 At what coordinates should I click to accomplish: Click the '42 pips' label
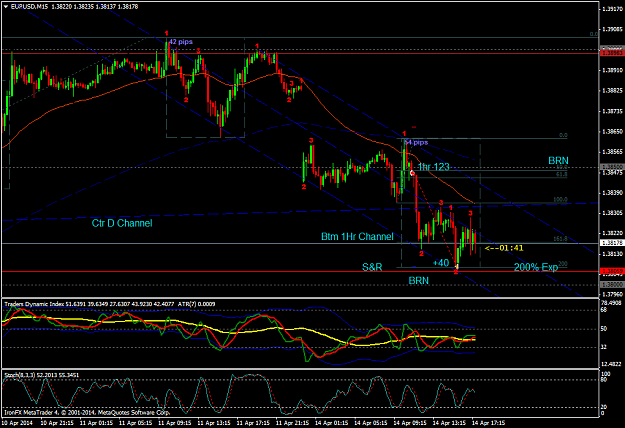click(x=181, y=42)
